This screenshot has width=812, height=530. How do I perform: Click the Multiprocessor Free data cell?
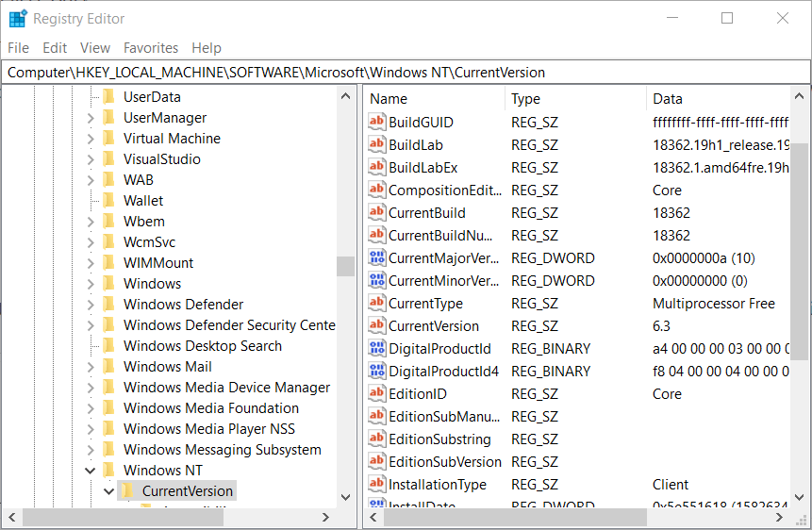click(x=714, y=303)
